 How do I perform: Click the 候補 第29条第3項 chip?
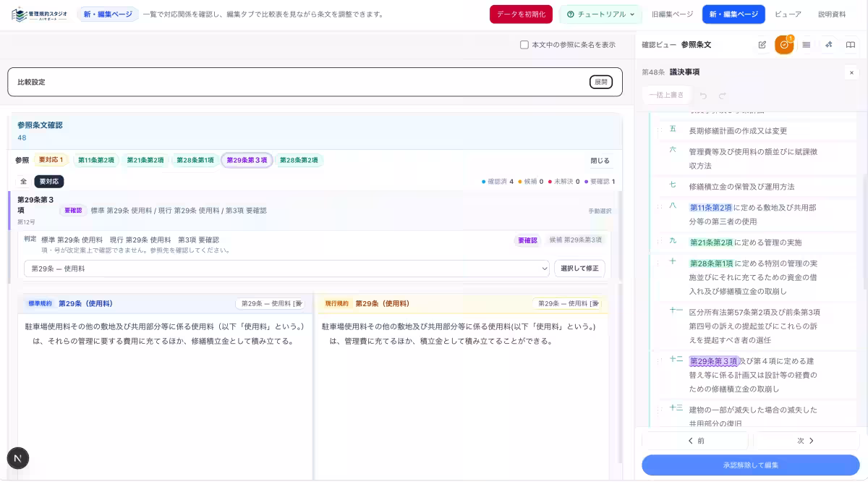coord(575,240)
